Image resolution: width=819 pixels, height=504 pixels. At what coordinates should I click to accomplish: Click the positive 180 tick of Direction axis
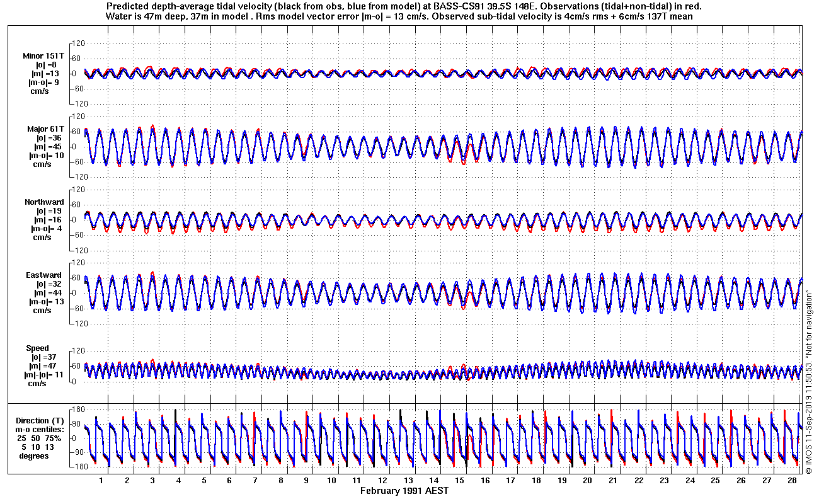pyautogui.click(x=79, y=410)
